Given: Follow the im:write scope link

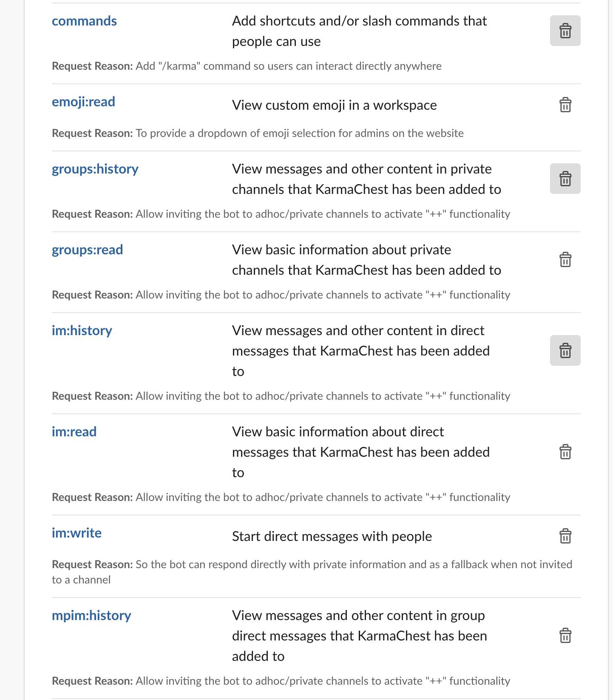Looking at the screenshot, I should (x=77, y=533).
